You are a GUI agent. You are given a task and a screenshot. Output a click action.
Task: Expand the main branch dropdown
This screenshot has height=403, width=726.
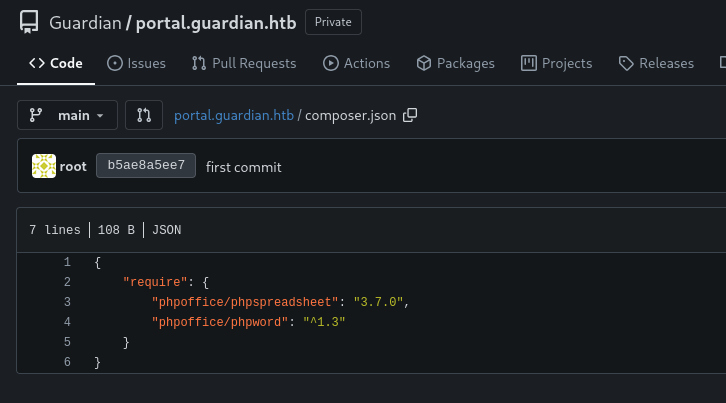coord(67,115)
